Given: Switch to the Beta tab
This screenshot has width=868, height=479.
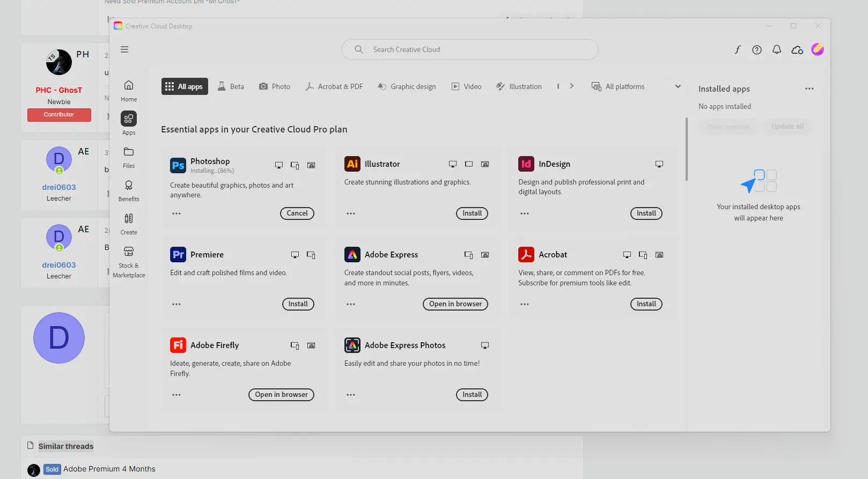Looking at the screenshot, I should point(231,86).
